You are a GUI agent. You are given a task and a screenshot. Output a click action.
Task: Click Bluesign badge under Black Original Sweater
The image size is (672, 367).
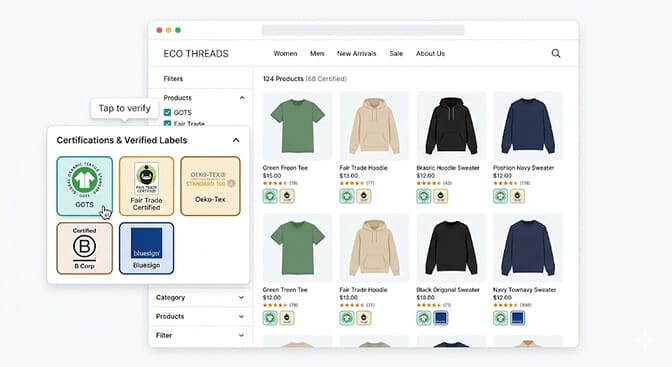point(440,318)
